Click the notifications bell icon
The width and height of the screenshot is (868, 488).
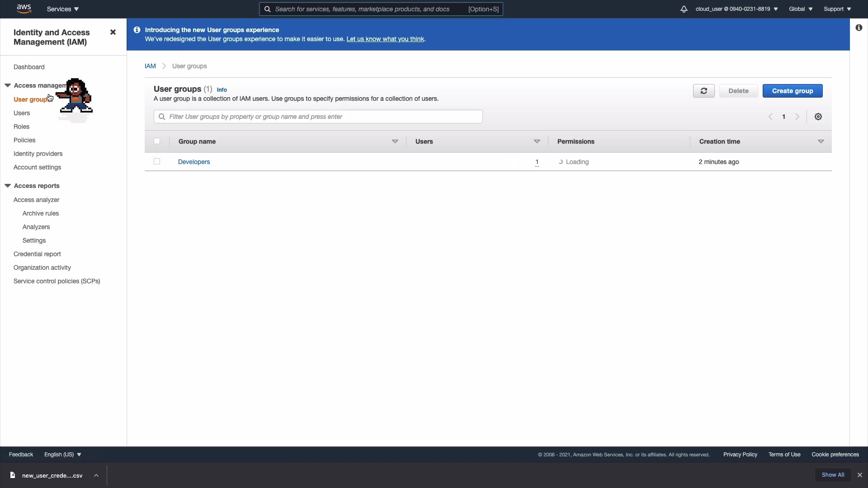pos(684,9)
